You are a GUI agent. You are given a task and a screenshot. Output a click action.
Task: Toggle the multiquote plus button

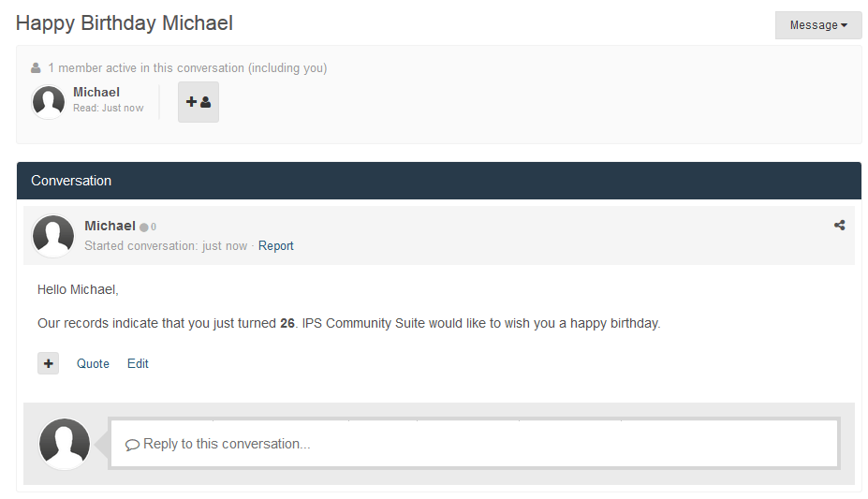pos(49,363)
